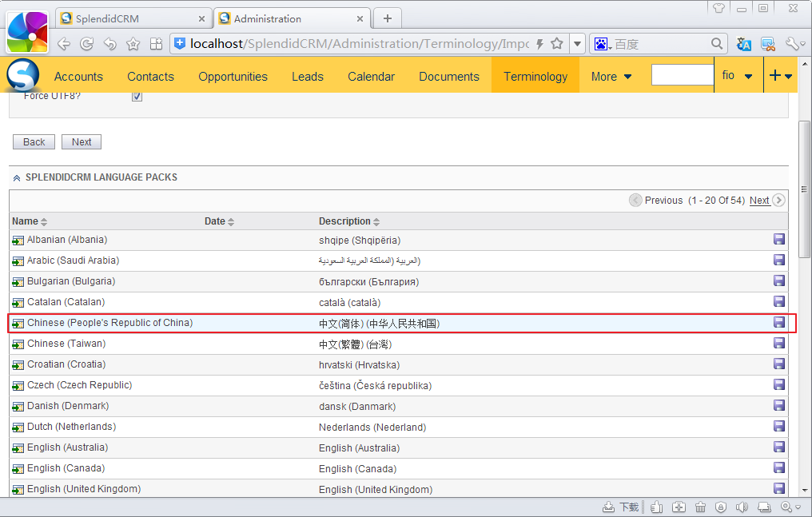Screen dimensions: 812x517
Task: Reload the page with refresh icon
Action: 86,44
